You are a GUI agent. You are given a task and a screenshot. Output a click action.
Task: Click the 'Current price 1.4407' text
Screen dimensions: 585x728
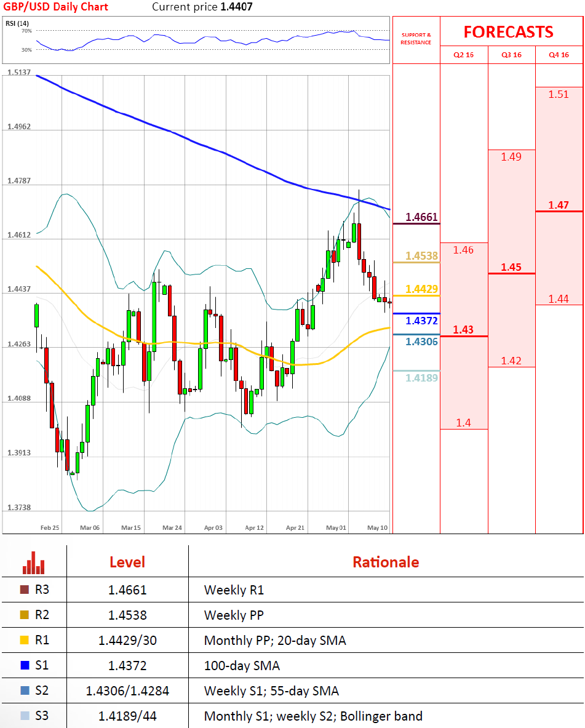click(202, 7)
